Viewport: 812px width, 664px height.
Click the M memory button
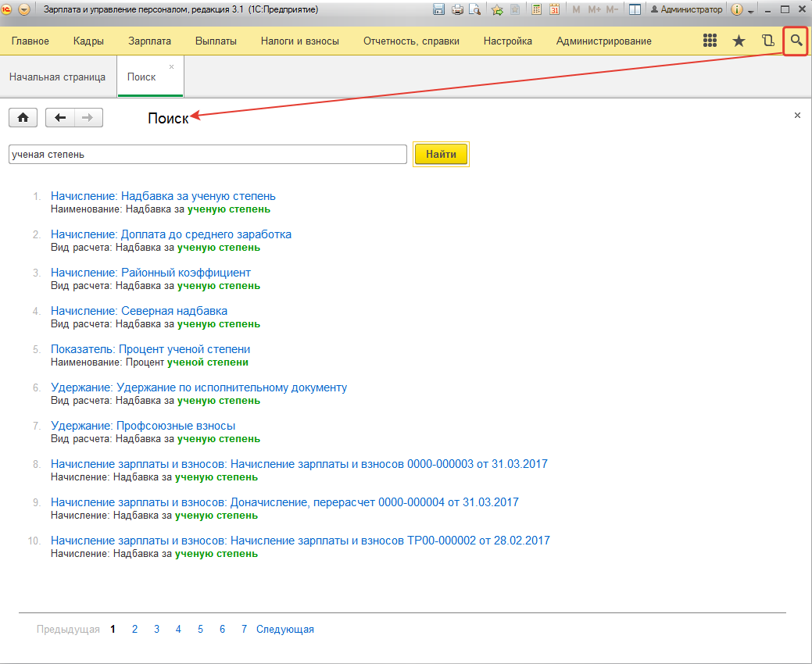(576, 9)
